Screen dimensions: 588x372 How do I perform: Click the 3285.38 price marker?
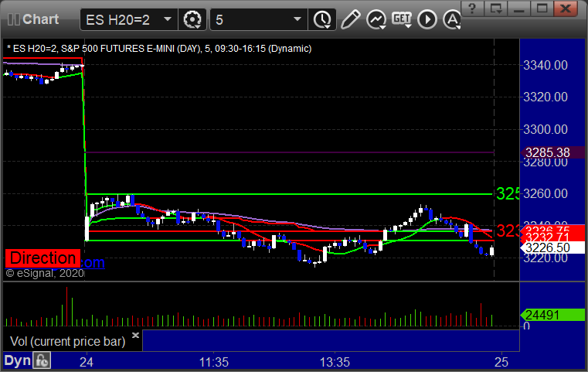546,152
